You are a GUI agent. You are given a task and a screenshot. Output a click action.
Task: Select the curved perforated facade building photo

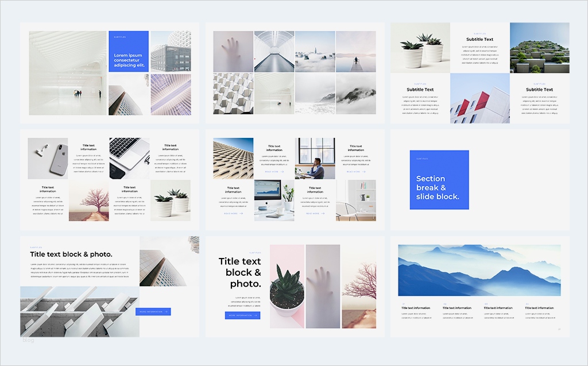point(233,159)
